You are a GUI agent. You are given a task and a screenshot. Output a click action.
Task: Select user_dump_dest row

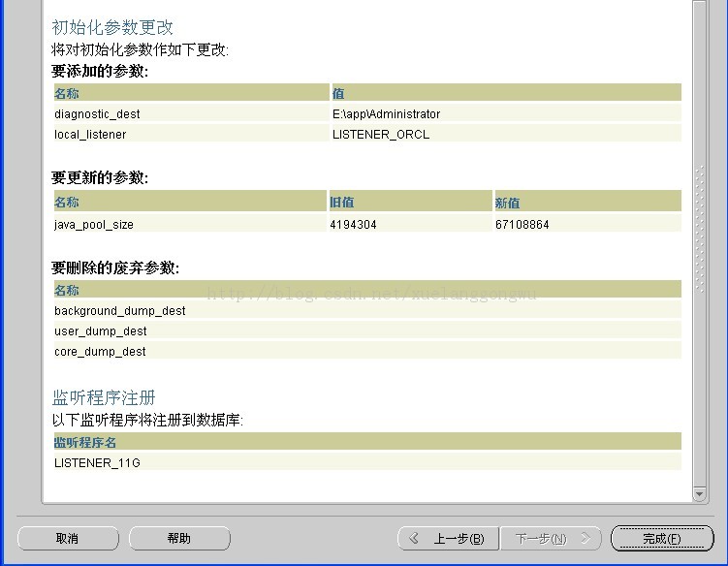pyautogui.click(x=367, y=331)
